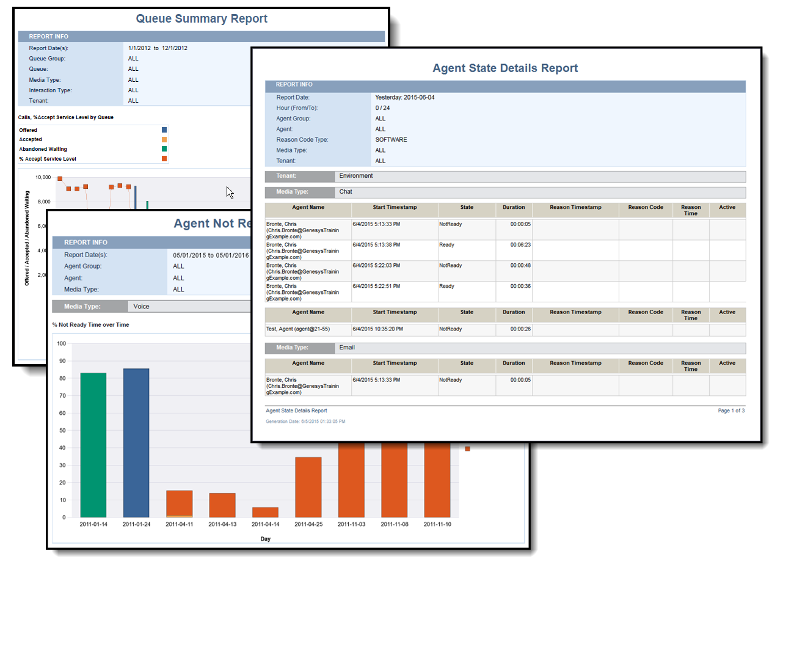Click the SOFTWARE Reason Code Type value
This screenshot has height=672, width=794.
391,140
